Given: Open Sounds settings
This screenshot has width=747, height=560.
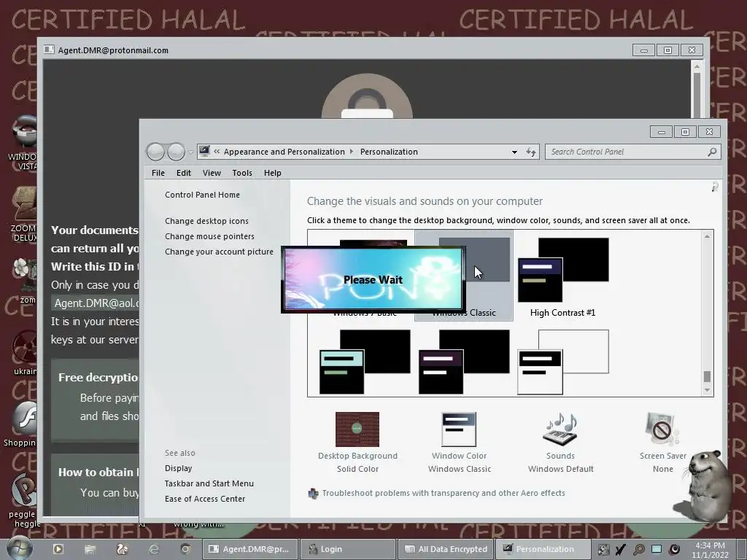Looking at the screenshot, I should pos(561,443).
